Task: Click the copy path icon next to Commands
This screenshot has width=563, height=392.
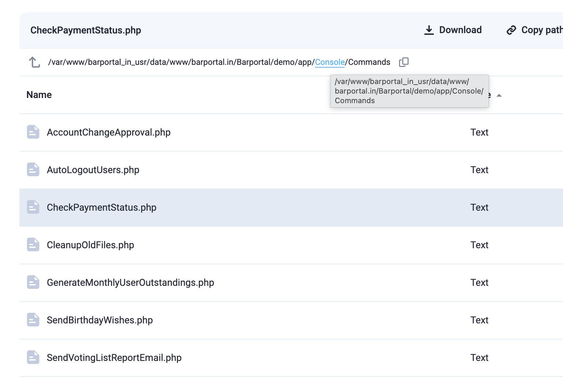Action: click(404, 62)
